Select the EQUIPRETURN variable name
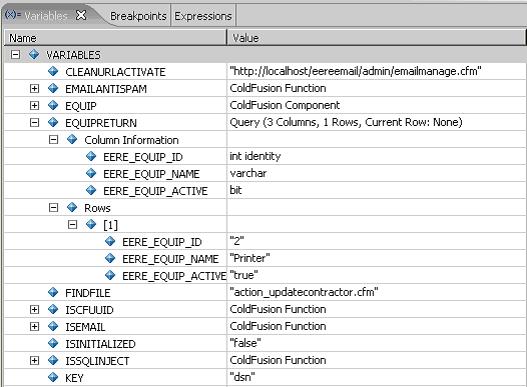527x387 pixels. click(101, 123)
